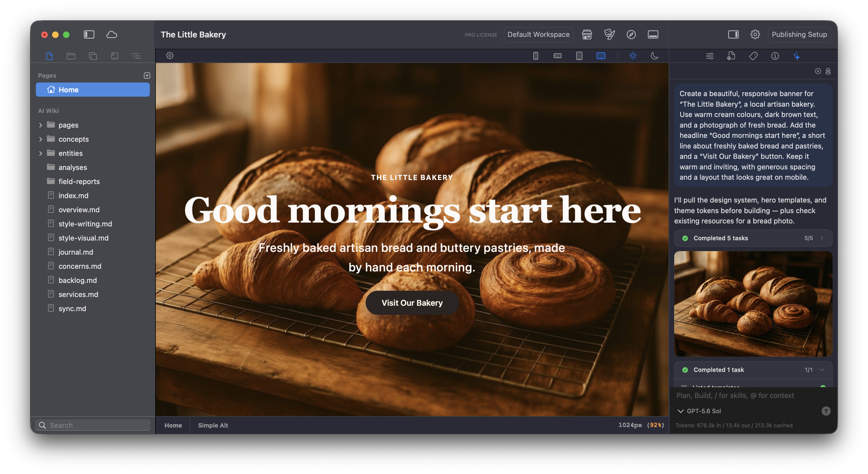
Task: Open the AI sparkle assistant tab
Action: (797, 56)
